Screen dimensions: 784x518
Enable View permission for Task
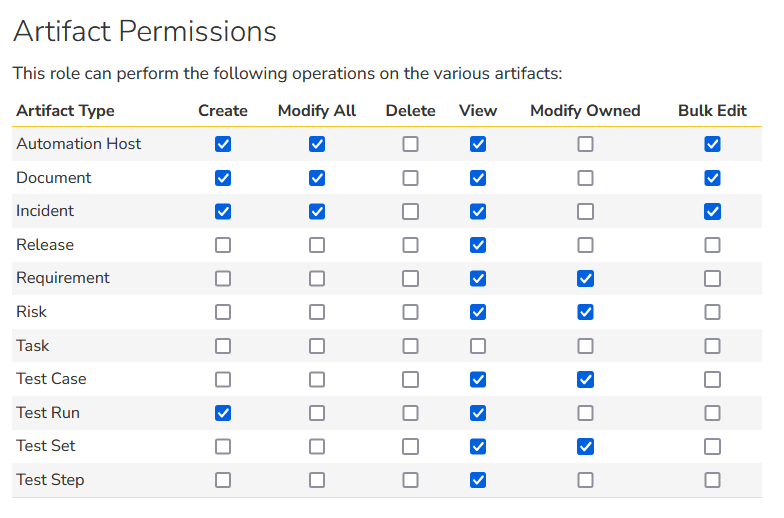pyautogui.click(x=478, y=346)
